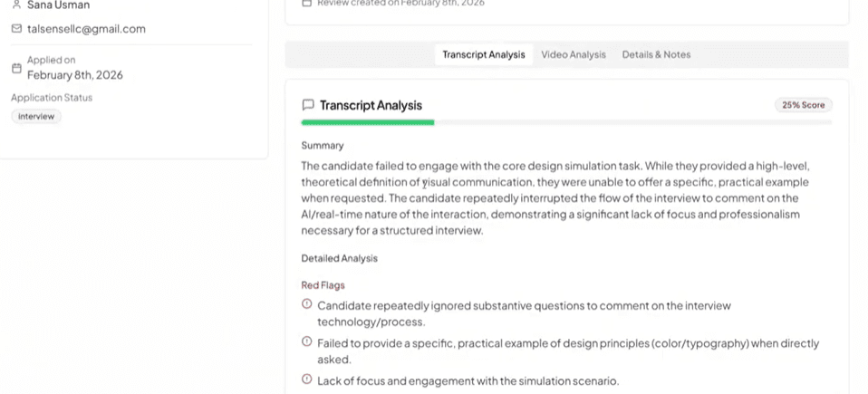Click the interview status badge

coord(36,117)
